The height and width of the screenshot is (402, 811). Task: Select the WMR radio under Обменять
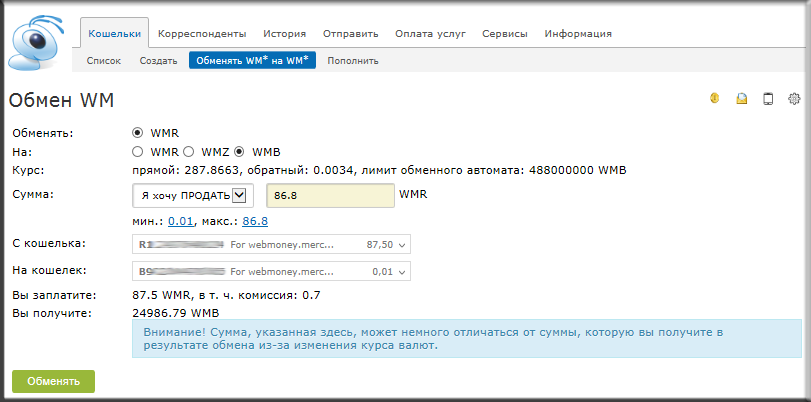pos(138,132)
